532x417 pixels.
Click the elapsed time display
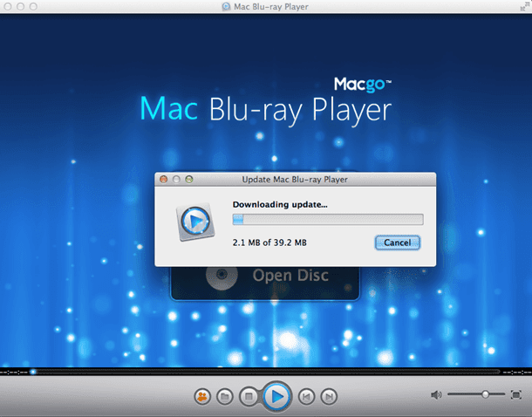[x=14, y=373]
